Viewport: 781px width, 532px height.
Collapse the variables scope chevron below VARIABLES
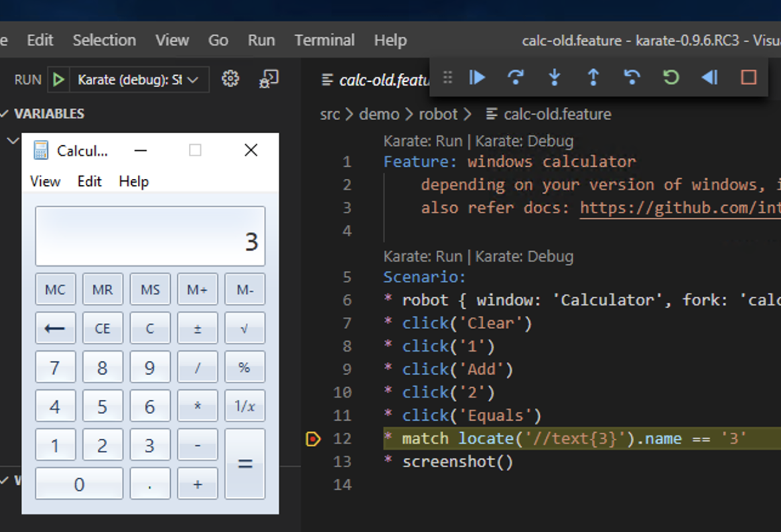tap(13, 141)
